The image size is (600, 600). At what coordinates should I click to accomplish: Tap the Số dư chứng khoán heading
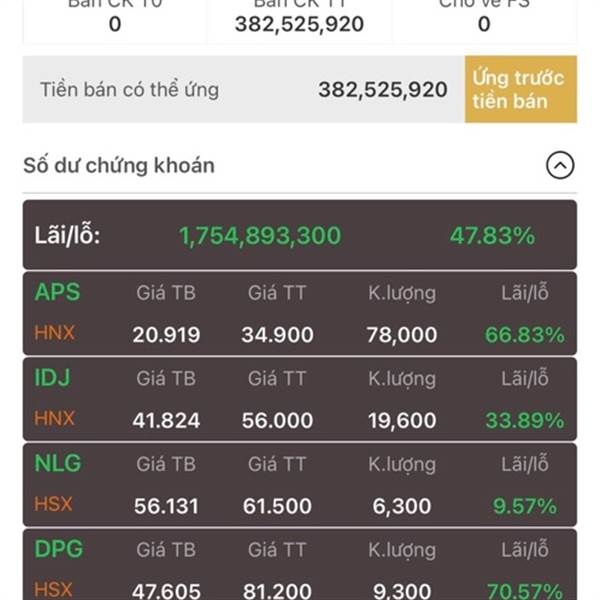click(119, 166)
